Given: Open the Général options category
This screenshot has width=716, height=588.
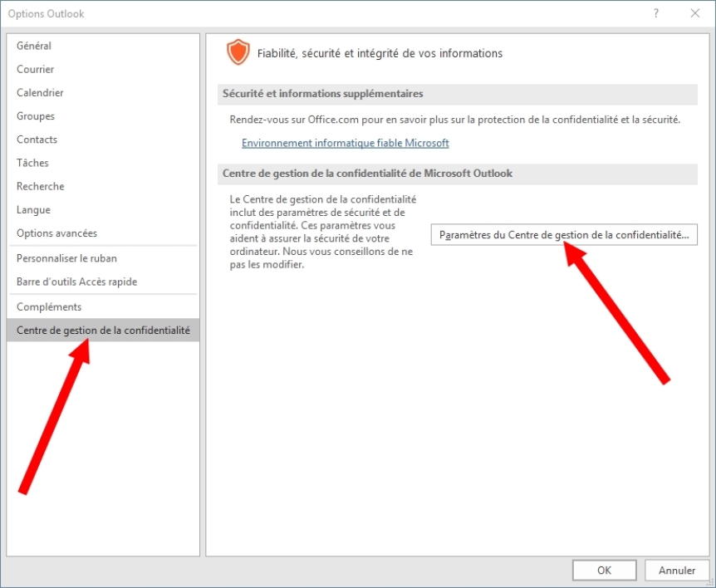Looking at the screenshot, I should coord(34,46).
